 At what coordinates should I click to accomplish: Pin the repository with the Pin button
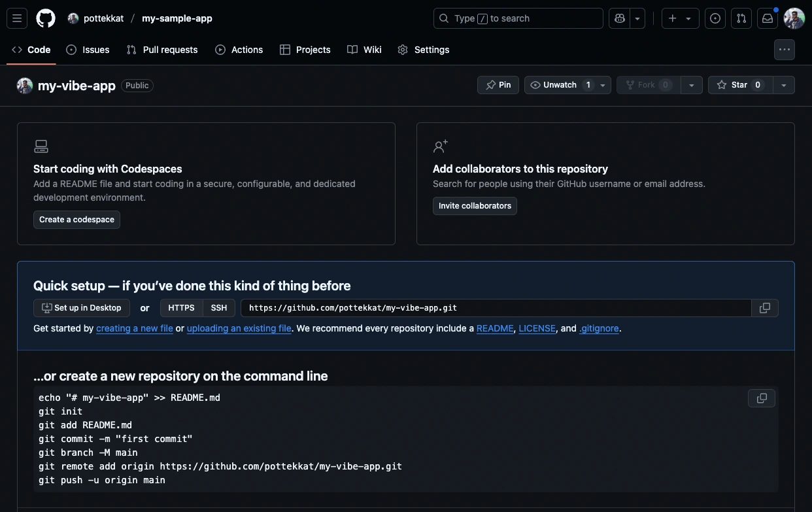tap(498, 85)
